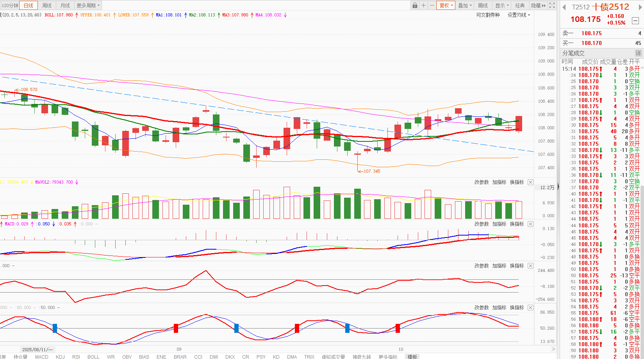
Task: Close the third indicator pane with 244.480 scale
Action: pyautogui.click(x=530, y=266)
